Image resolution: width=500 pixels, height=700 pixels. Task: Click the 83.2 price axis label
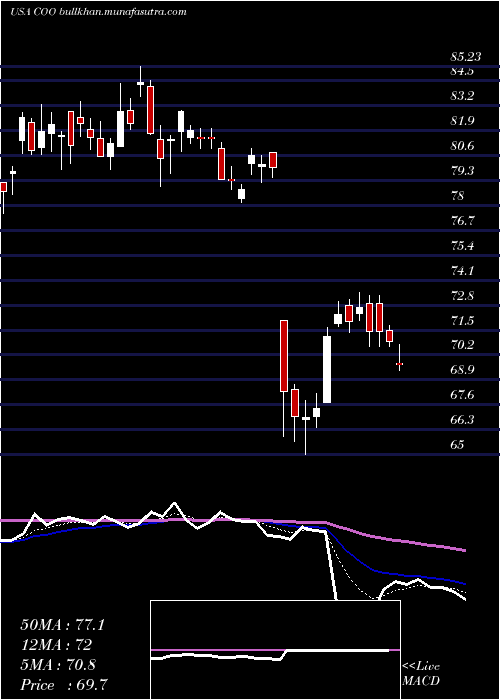(462, 96)
